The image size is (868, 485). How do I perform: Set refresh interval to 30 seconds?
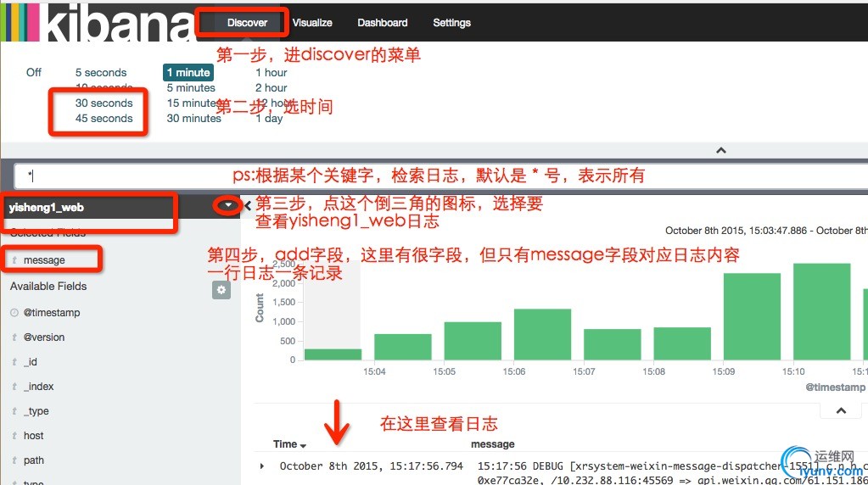tap(104, 103)
